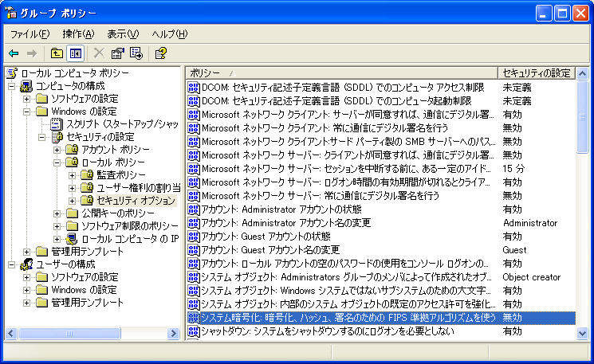
Task: Select Microsoft ネットワーク サーバー: 常に通信にデジタル署名を行う
Action: click(321, 196)
